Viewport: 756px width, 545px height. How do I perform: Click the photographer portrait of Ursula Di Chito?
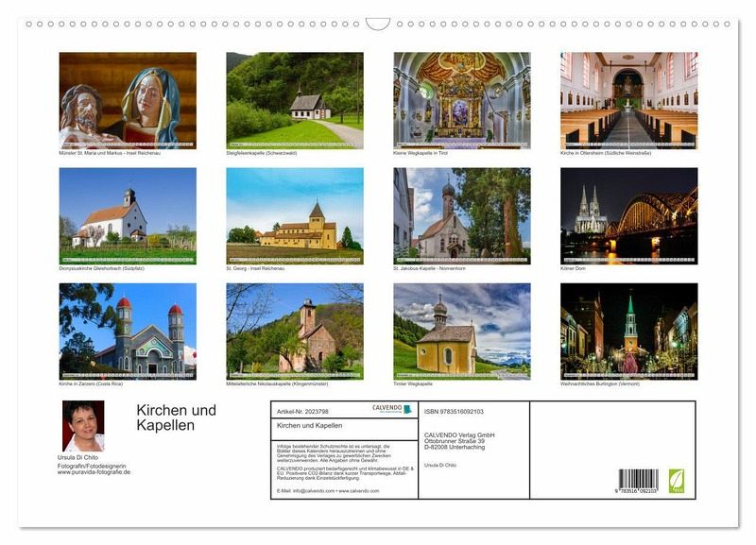point(83,426)
